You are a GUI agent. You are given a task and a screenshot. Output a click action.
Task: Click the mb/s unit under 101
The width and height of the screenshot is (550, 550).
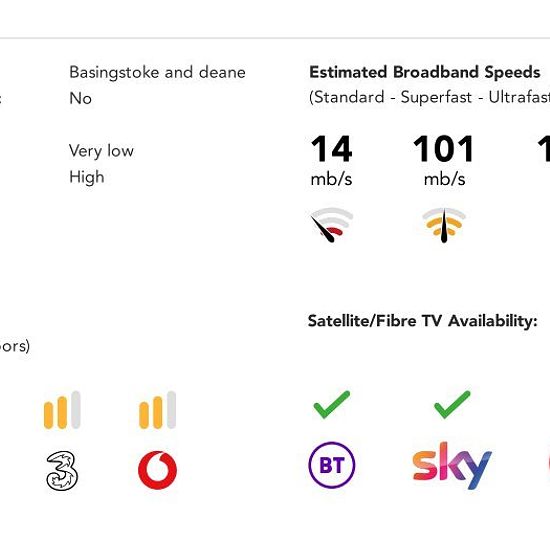(x=444, y=179)
